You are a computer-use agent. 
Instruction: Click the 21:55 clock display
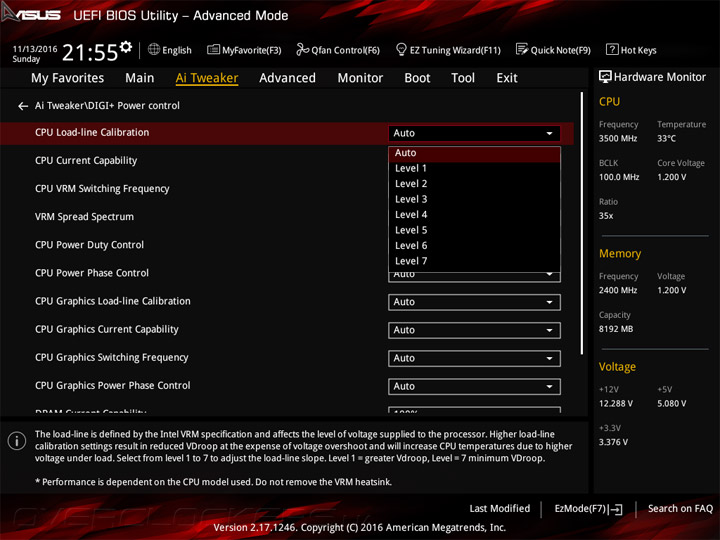pyautogui.click(x=90, y=52)
